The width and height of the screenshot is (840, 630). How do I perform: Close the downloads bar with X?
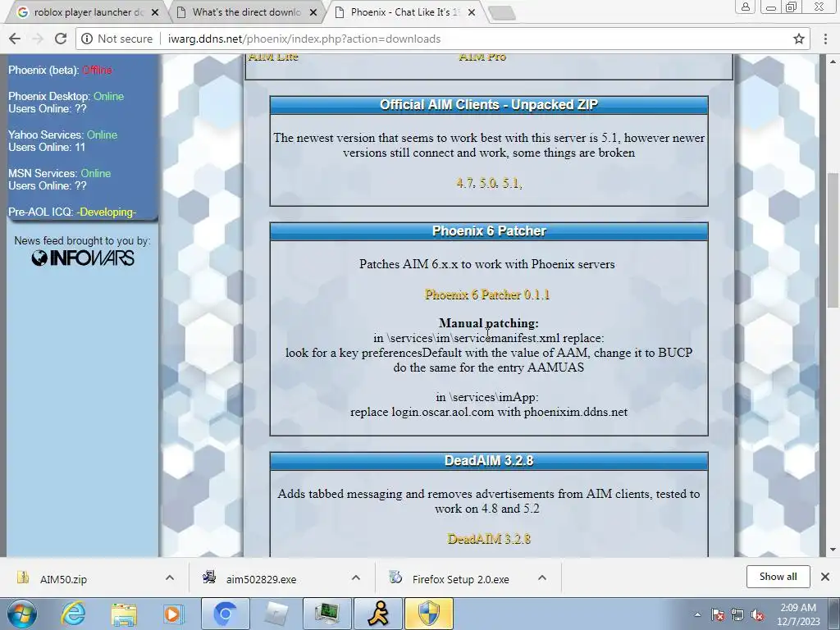pos(825,577)
